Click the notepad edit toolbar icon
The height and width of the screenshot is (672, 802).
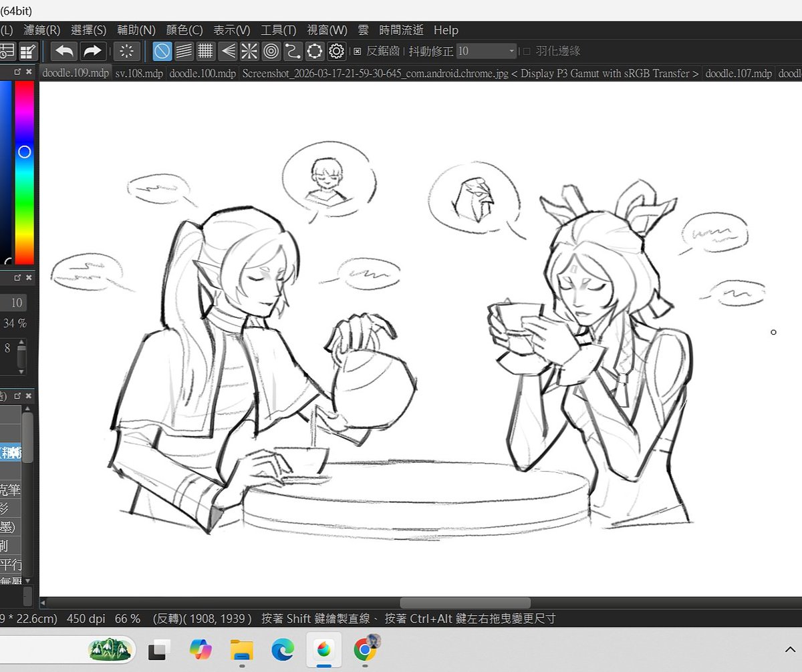(x=28, y=51)
